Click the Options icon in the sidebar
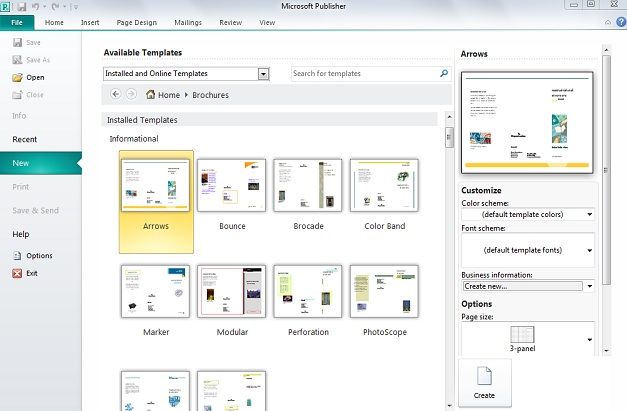 click(x=17, y=255)
